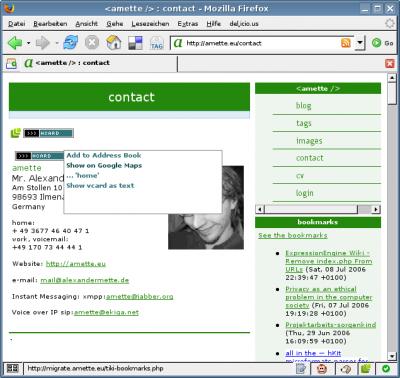Open the mail@alexandermette.de link
400x378 pixels.
click(x=85, y=280)
